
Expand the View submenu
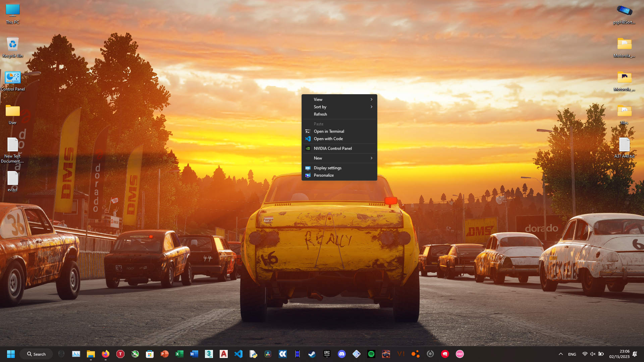pos(339,100)
